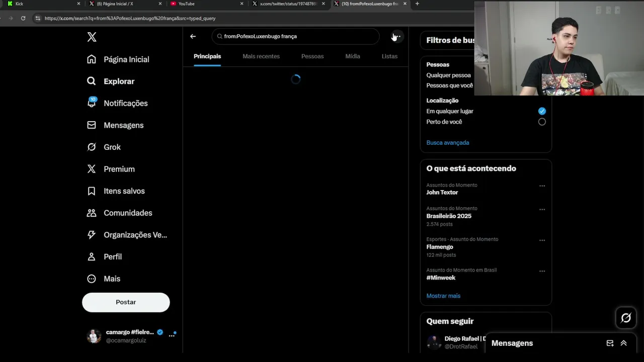644x362 pixels.
Task: Click the Mensagens drawer title
Action: pos(512,343)
